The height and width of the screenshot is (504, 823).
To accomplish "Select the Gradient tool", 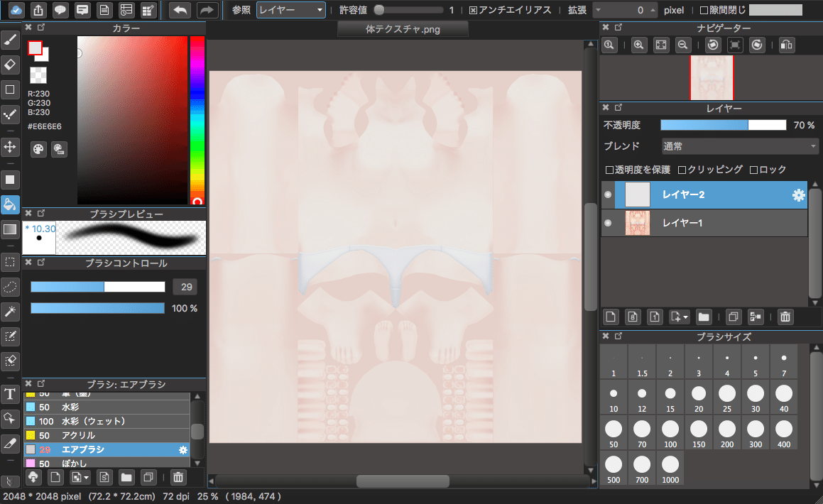I will [x=10, y=229].
